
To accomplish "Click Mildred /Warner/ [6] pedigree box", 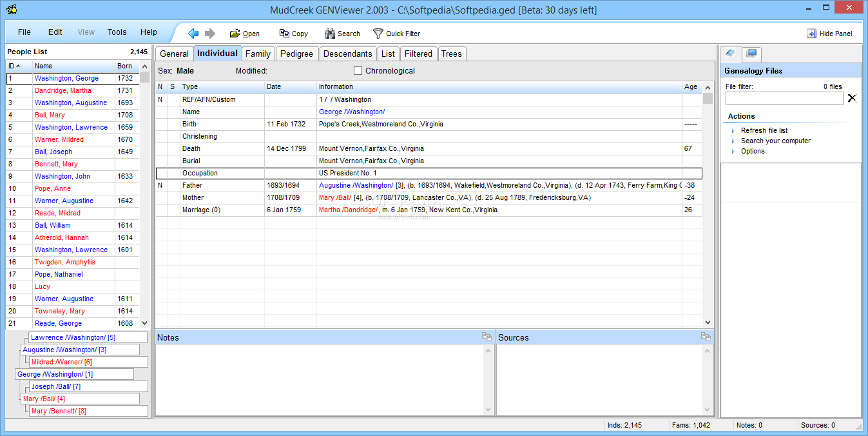I will click(88, 362).
